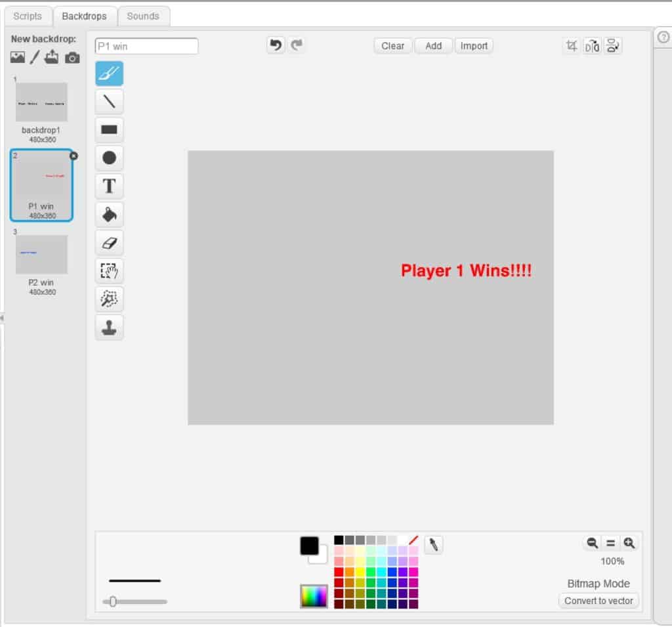
Task: Pick up color with eyedropper tool
Action: coord(433,545)
